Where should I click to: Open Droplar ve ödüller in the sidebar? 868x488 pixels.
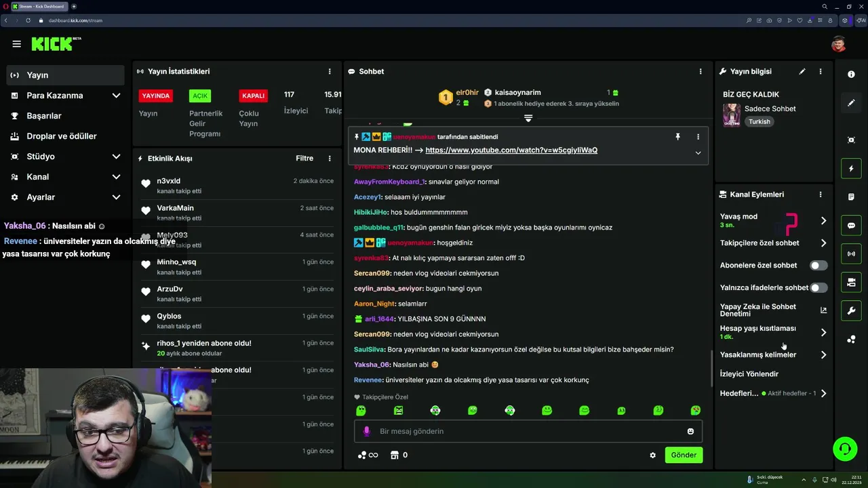(x=65, y=136)
